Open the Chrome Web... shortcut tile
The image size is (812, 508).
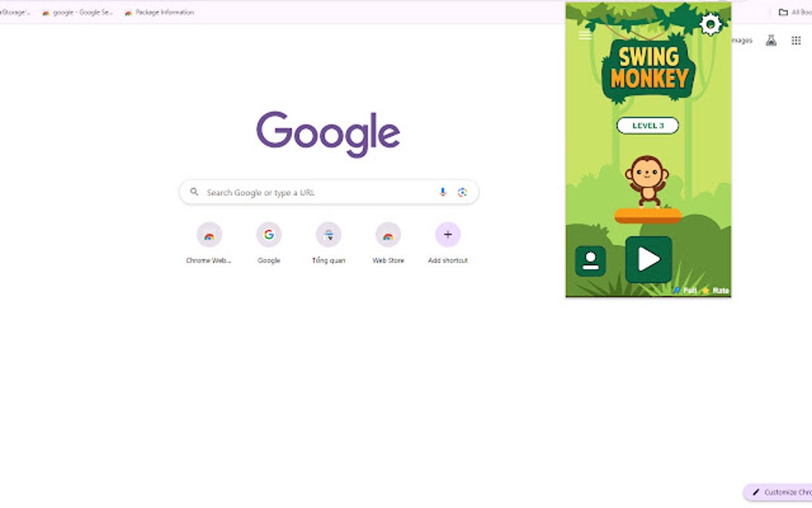click(209, 243)
